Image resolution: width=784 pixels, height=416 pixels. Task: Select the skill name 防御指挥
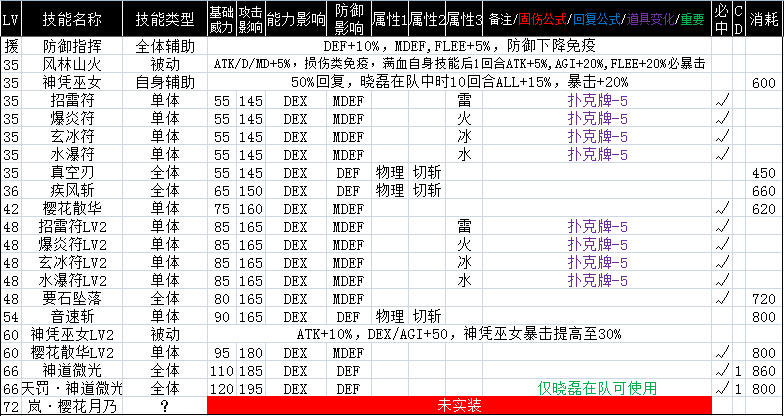[x=72, y=46]
